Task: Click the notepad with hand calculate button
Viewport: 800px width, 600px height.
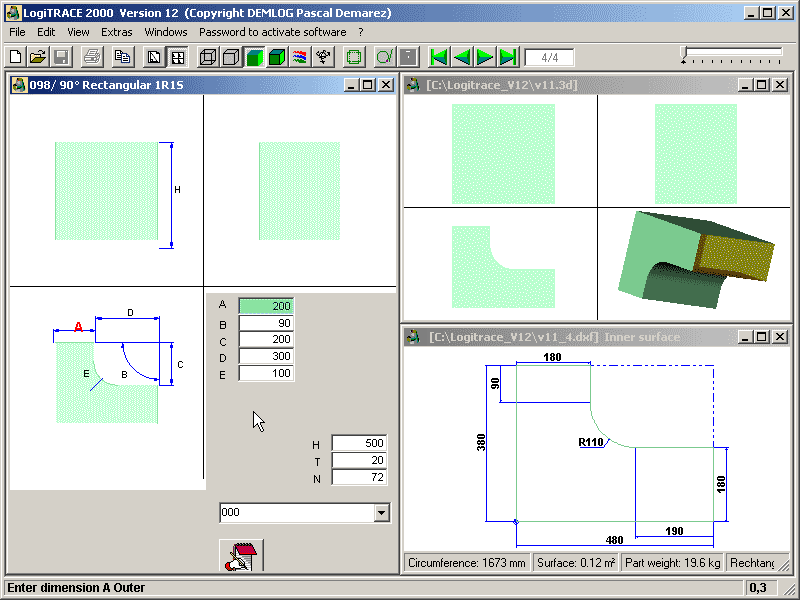Action: (x=241, y=556)
